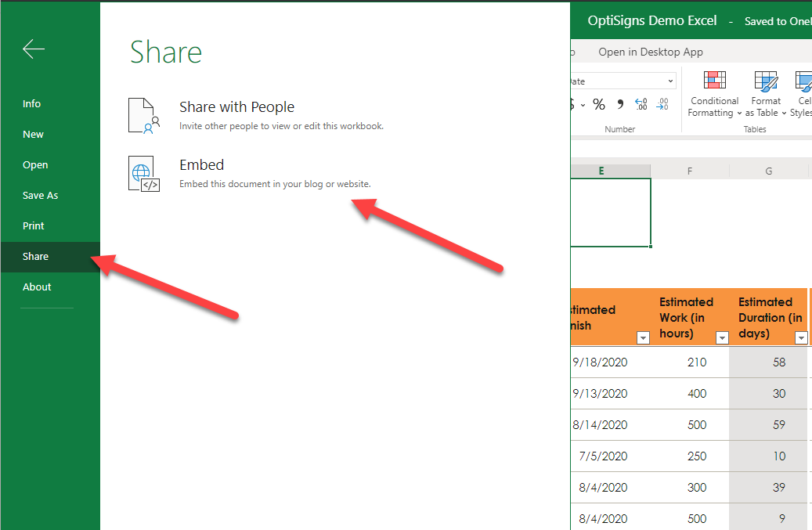Select Info in the File menu
The height and width of the screenshot is (530, 812).
[x=31, y=104]
